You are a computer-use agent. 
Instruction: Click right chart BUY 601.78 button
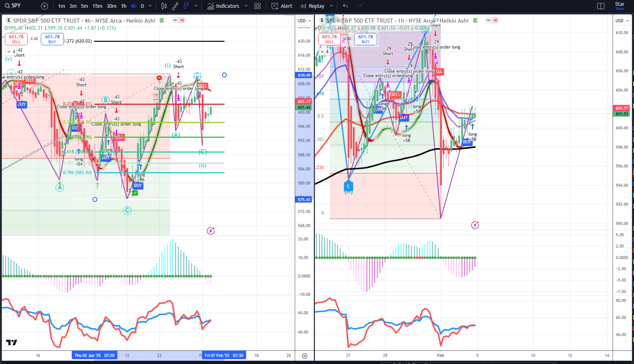[366, 39]
